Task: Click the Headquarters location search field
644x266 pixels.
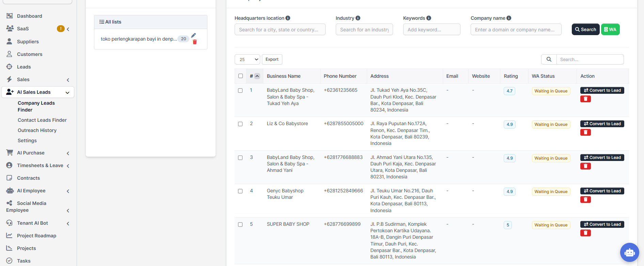Action: tap(280, 29)
